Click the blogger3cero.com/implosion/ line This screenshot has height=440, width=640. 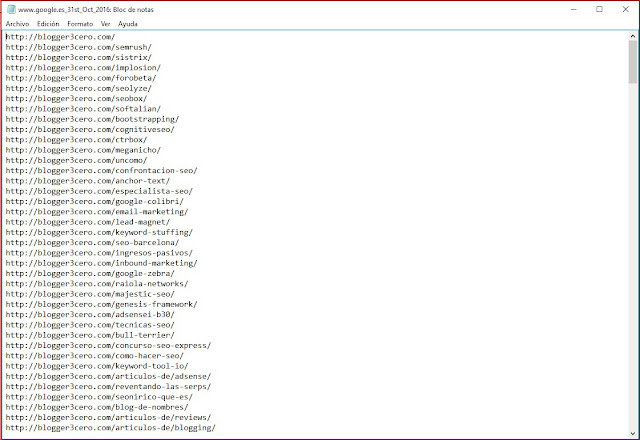point(83,67)
